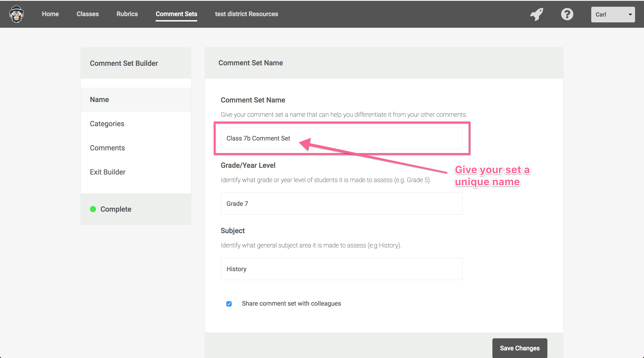Click the Carl dropdown arrow
The image size is (644, 358).
[630, 15]
